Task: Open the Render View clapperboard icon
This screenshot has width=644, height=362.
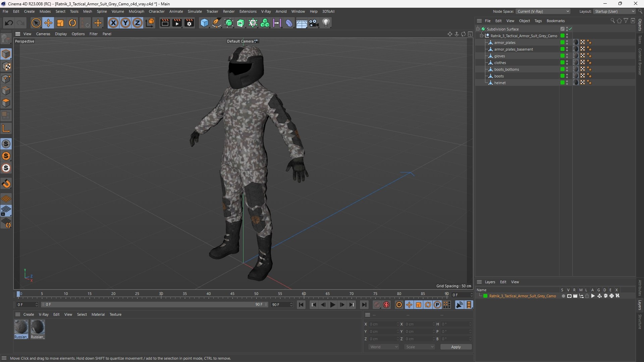Action: pyautogui.click(x=165, y=23)
